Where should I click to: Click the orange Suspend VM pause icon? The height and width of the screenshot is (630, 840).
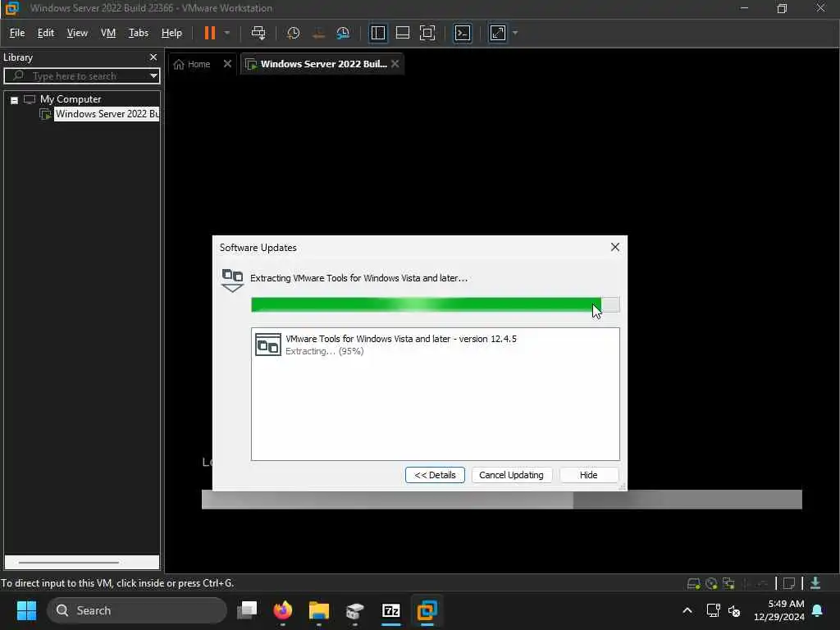tap(209, 33)
